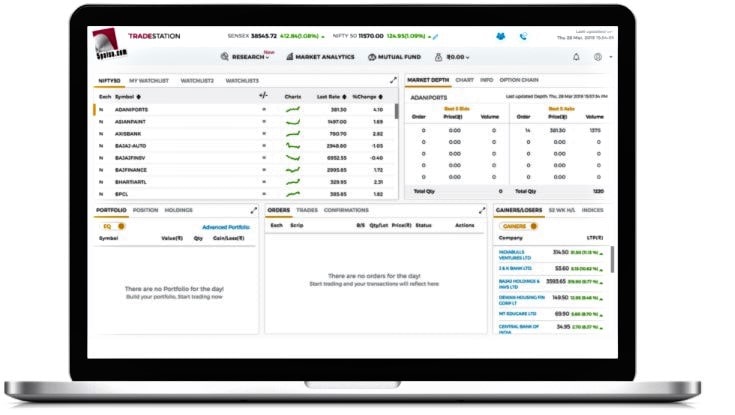Click the +/- toggle for AXISBANK row
735x415 pixels.
264,133
